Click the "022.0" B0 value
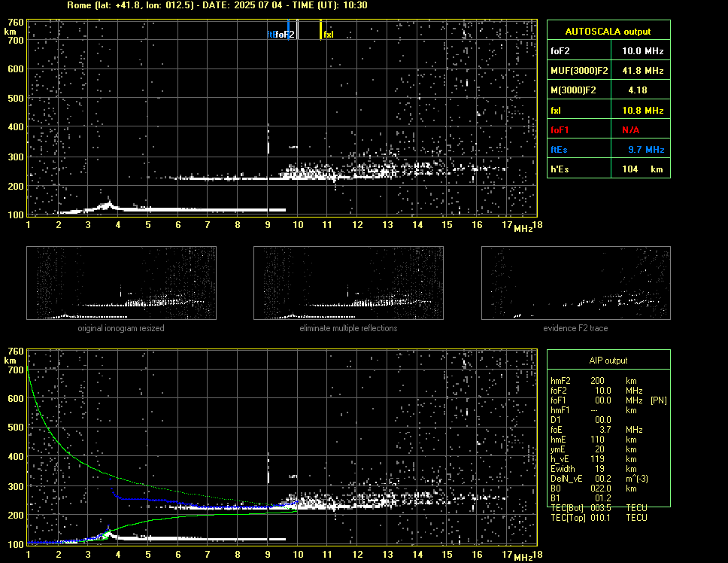 coord(601,488)
